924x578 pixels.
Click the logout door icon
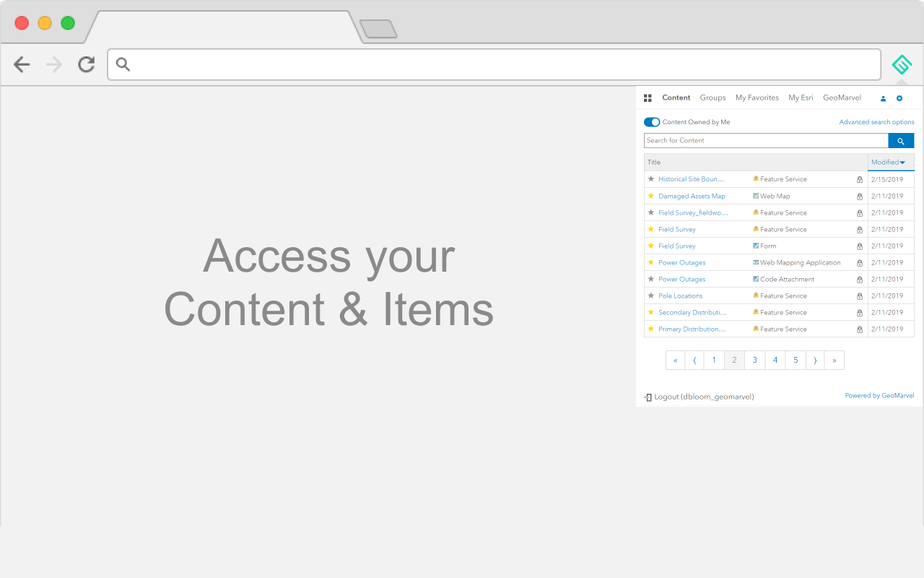point(648,397)
